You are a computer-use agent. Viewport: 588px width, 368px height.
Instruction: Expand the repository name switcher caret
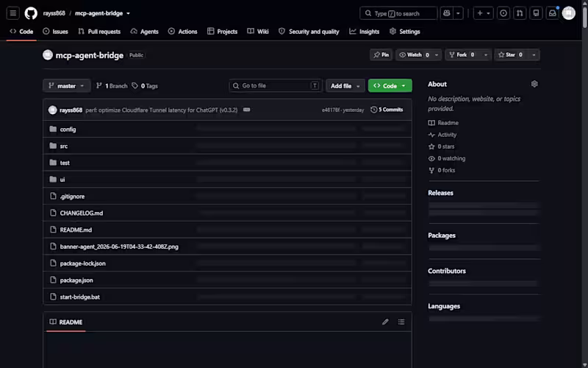pos(128,13)
